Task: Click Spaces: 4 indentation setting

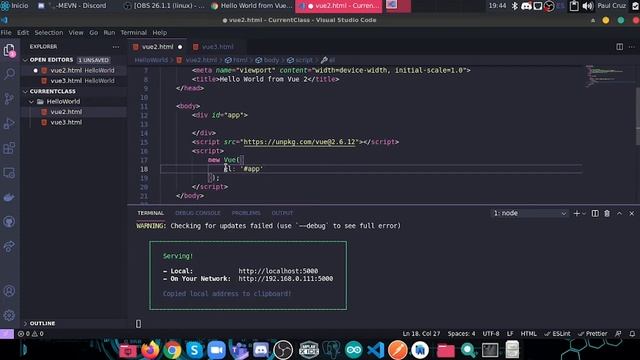Action: coord(461,334)
